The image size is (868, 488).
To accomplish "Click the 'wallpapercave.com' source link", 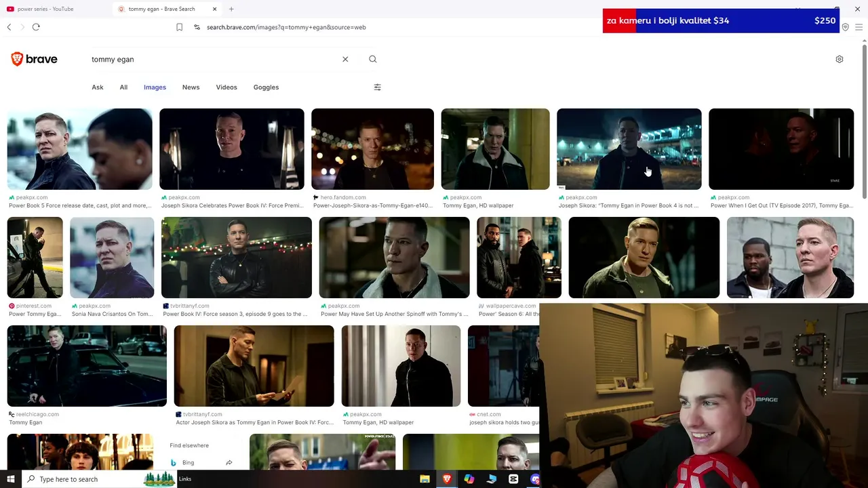I will [511, 306].
